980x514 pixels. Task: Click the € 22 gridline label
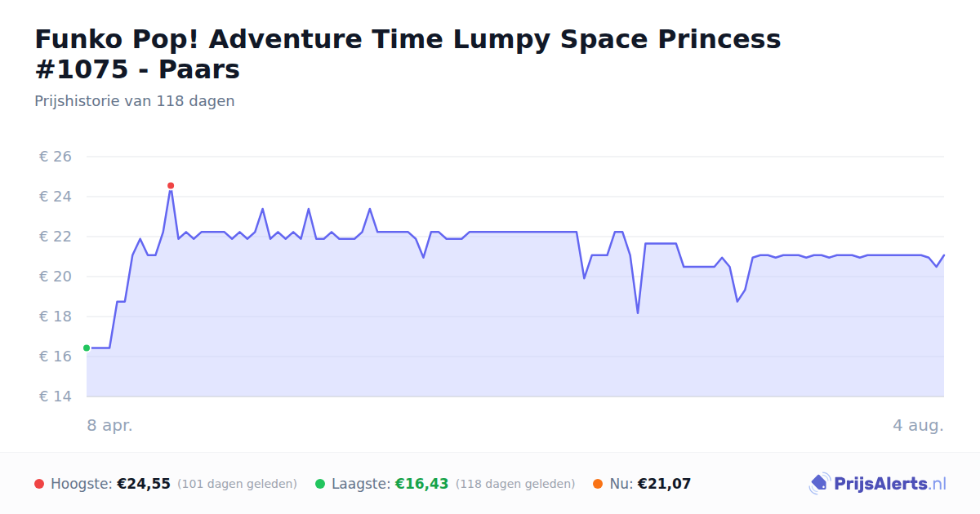coord(56,237)
